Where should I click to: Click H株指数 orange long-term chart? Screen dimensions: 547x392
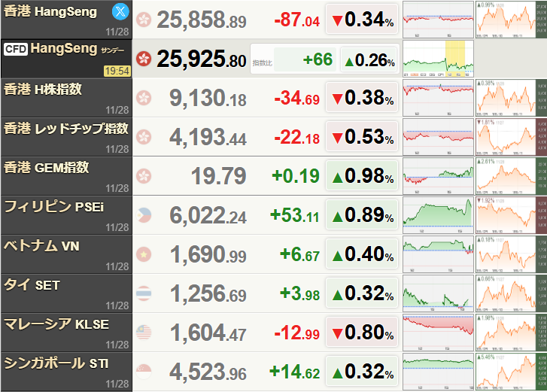pyautogui.click(x=511, y=98)
